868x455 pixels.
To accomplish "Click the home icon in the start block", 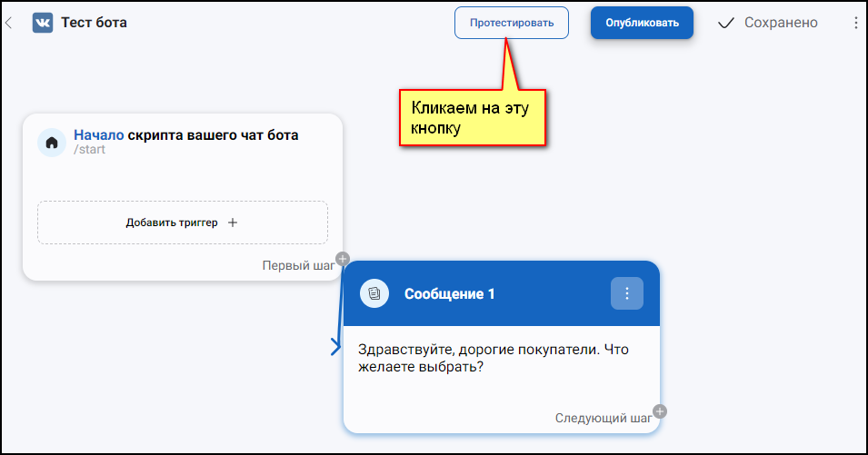I will pos(52,143).
